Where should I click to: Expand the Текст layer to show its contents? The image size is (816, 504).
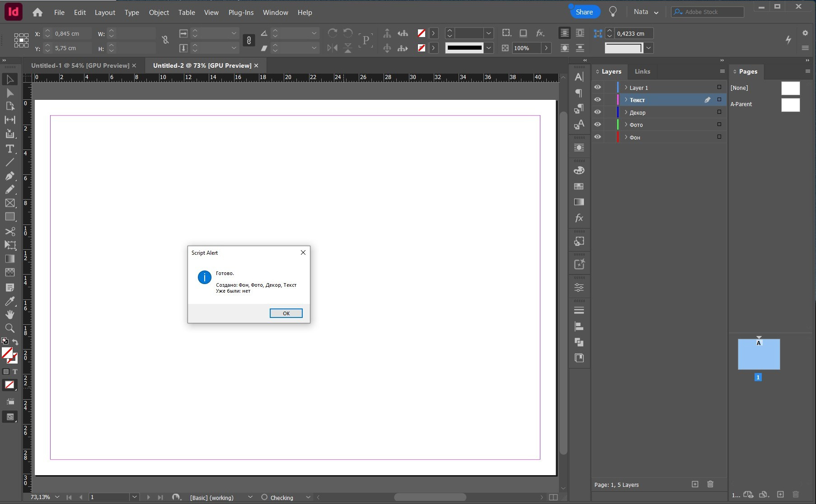pos(626,100)
